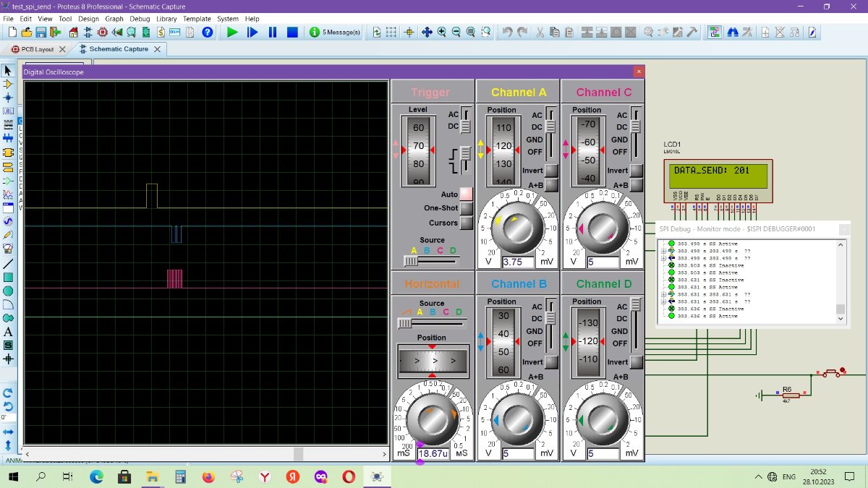Click the Open Project folder icon
868x488 pixels.
coord(27,32)
